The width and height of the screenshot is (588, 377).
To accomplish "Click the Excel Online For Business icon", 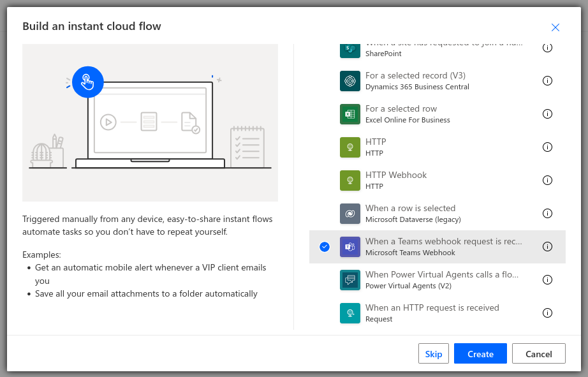I will coord(350,114).
